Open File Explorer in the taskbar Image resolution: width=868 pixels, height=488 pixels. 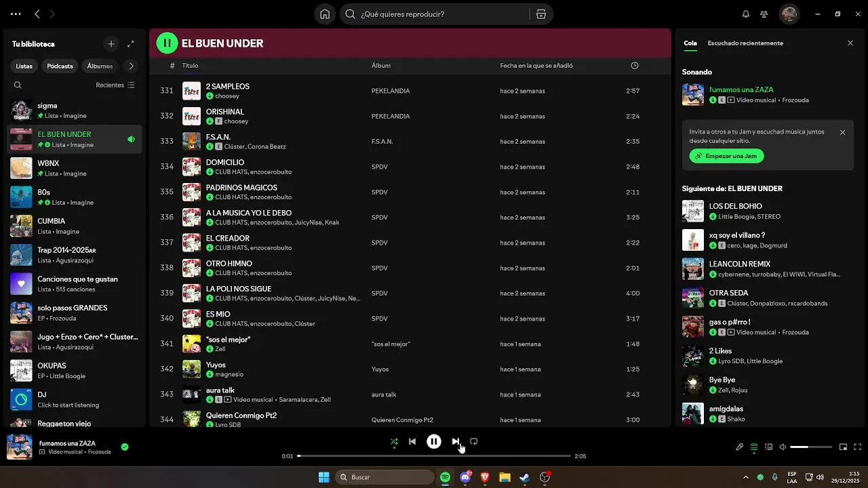505,477
